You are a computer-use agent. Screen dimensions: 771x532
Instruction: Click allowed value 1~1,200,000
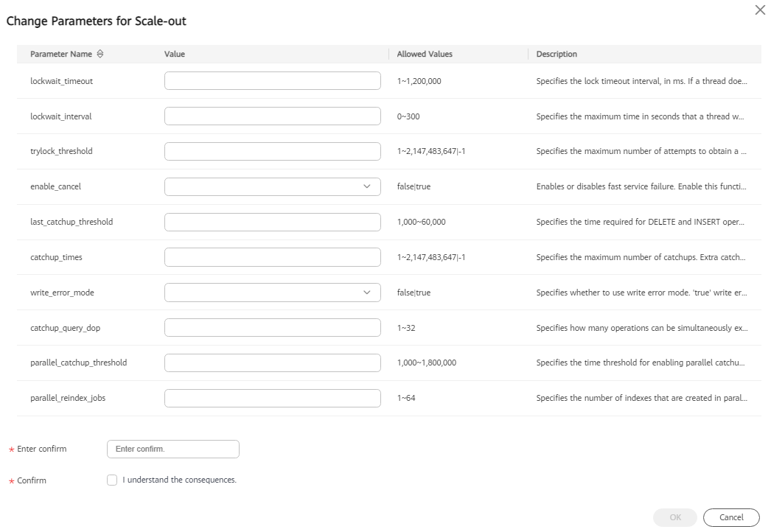(419, 81)
